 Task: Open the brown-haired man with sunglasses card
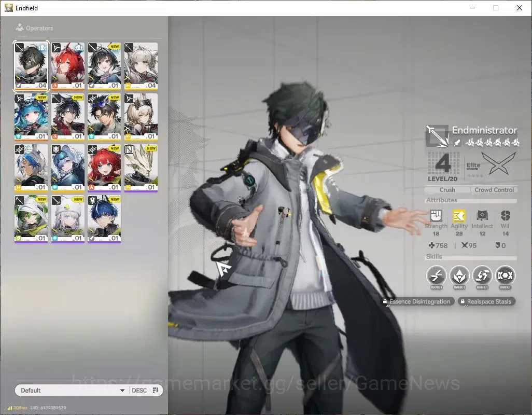[x=104, y=117]
